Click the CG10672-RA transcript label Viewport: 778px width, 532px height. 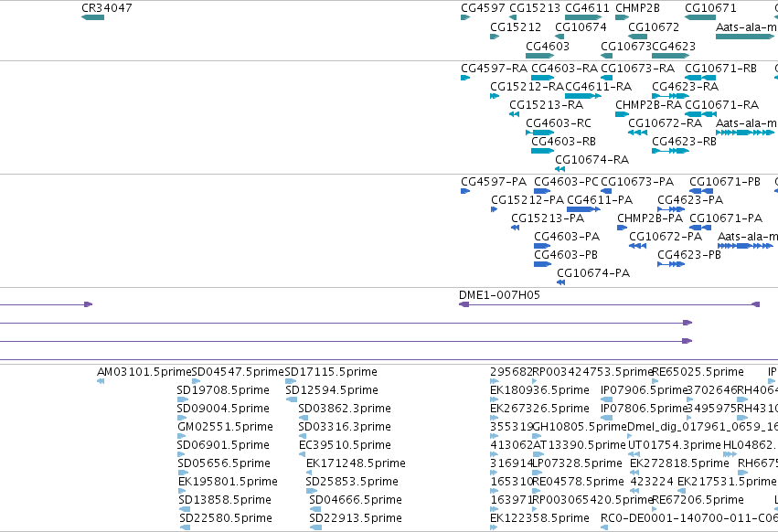[x=665, y=123]
